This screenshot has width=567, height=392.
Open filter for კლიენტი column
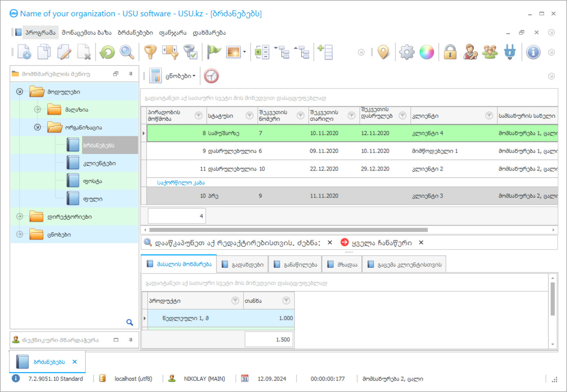489,116
